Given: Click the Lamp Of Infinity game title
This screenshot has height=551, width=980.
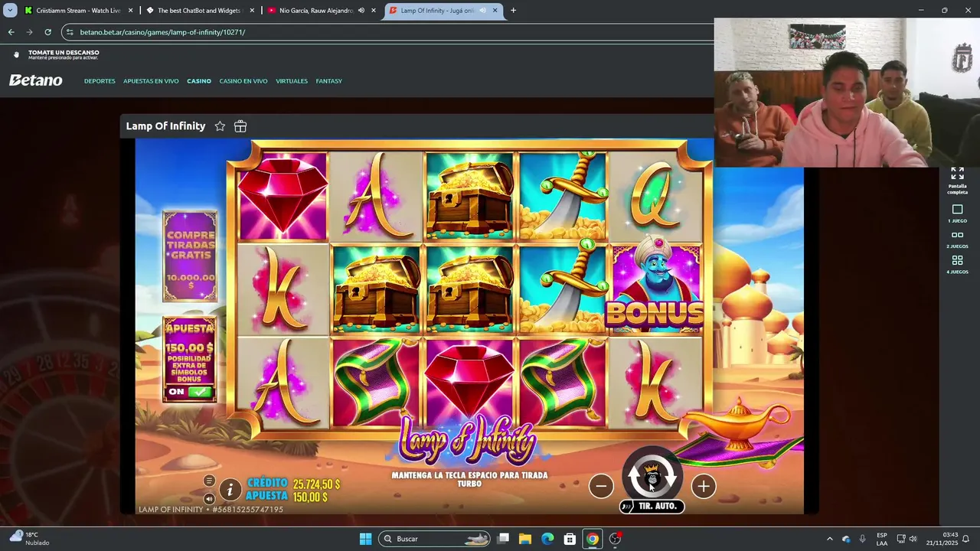Looking at the screenshot, I should pos(165,126).
